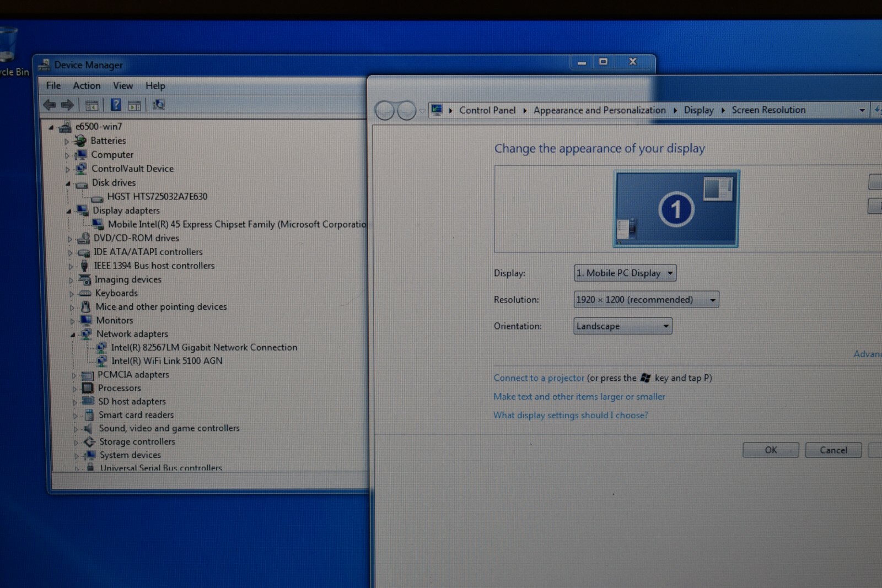Select the SD host adapters tree row
The height and width of the screenshot is (588, 882).
coord(132,401)
